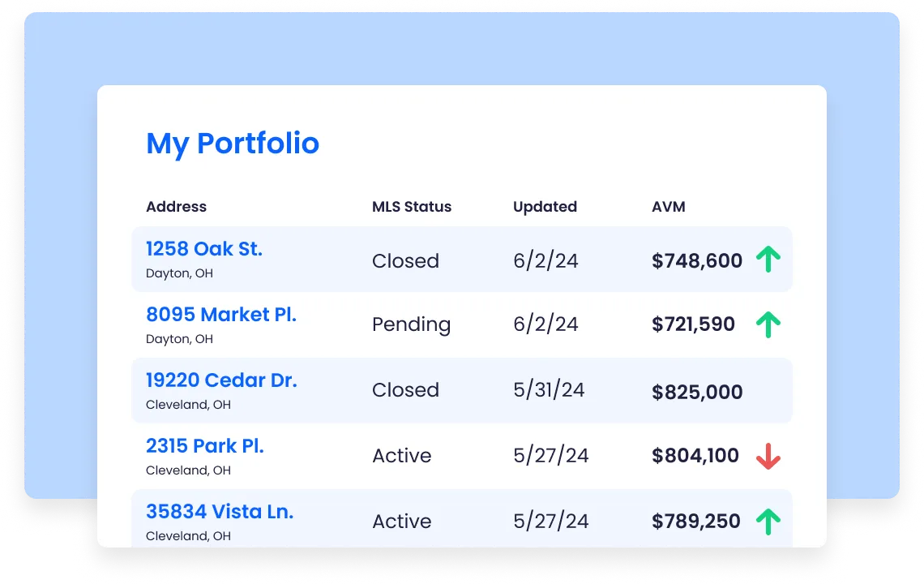Viewport: 924px width, 584px height.
Task: Sort by the Address column header
Action: coord(176,207)
